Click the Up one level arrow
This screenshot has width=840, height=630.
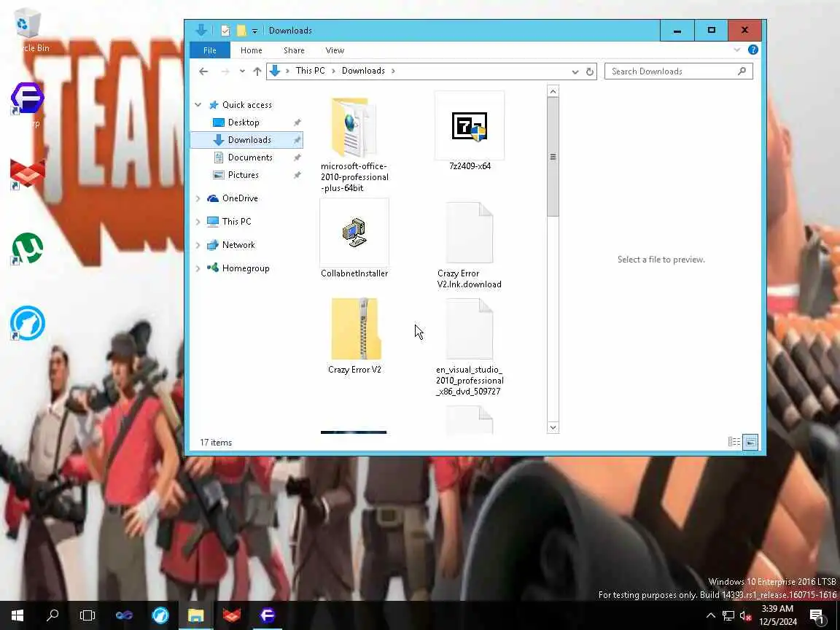(x=257, y=71)
